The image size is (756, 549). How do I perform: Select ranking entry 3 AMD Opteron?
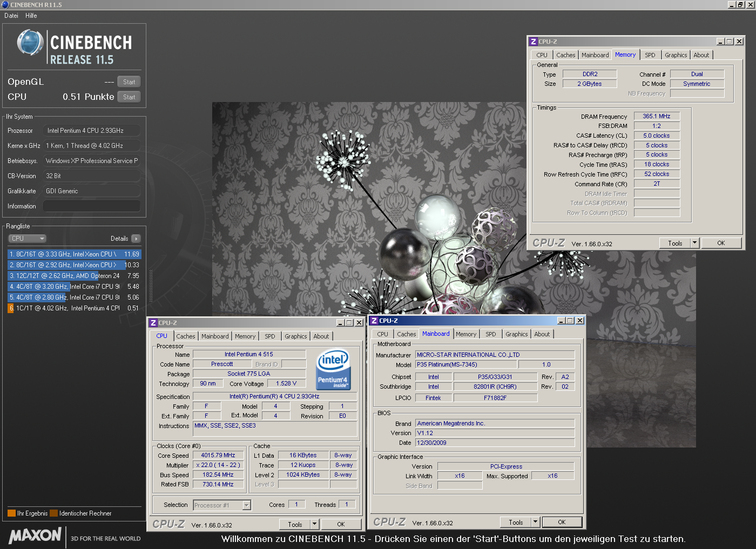(x=75, y=276)
